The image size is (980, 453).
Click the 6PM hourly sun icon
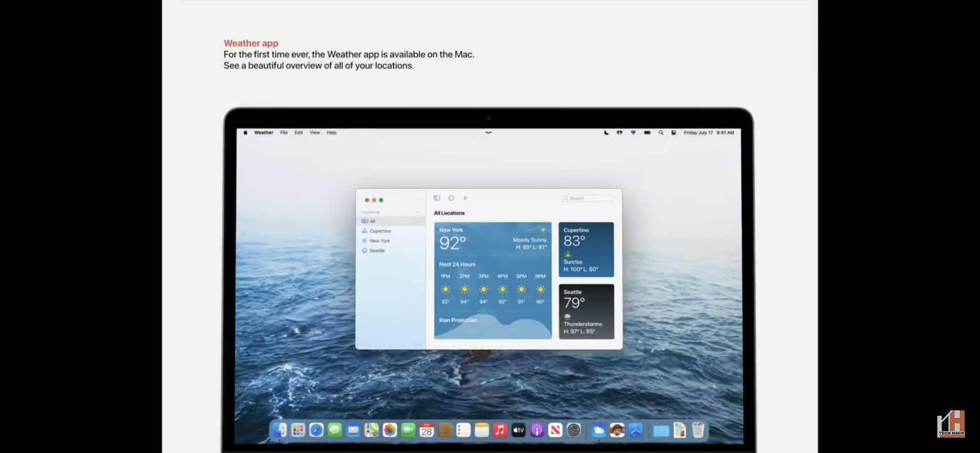(540, 289)
